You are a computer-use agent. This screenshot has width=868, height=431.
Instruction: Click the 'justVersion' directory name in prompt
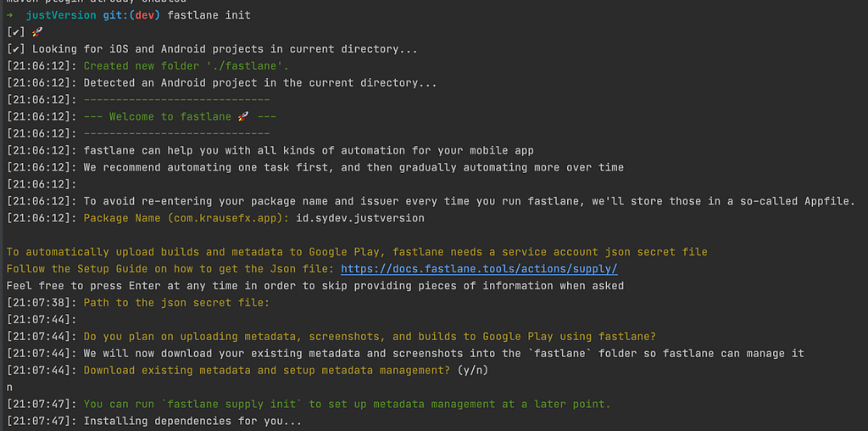(x=61, y=15)
